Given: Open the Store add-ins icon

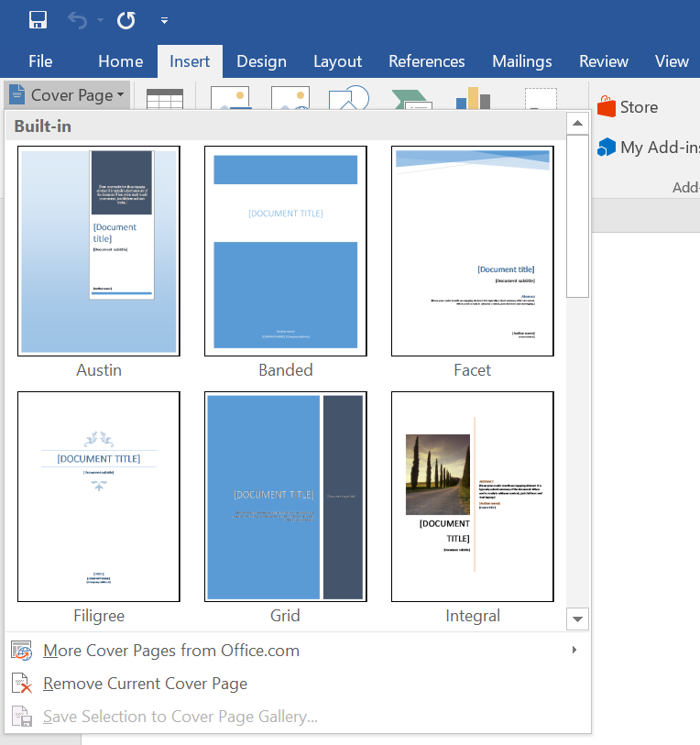Looking at the screenshot, I should pyautogui.click(x=607, y=107).
